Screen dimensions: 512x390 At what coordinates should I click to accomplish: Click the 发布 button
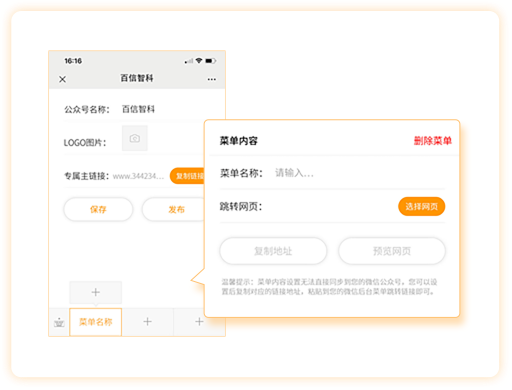pos(173,209)
